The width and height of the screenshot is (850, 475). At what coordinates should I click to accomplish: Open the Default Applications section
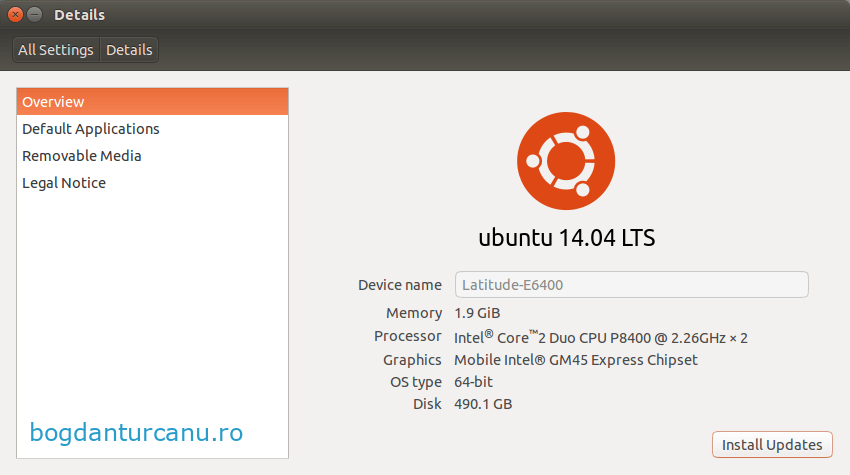tap(91, 129)
